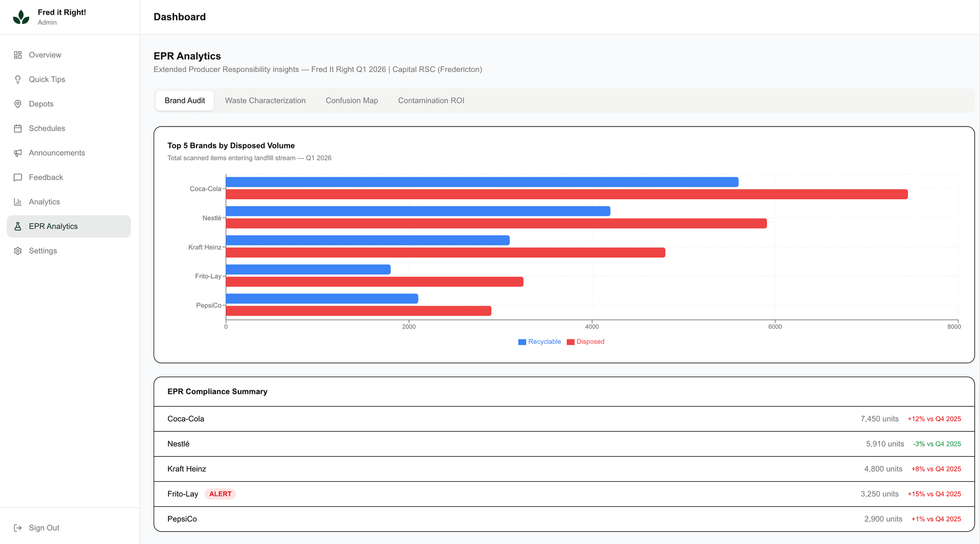
Task: Click Coca-Cola's blue recyclable bar
Action: tap(482, 182)
